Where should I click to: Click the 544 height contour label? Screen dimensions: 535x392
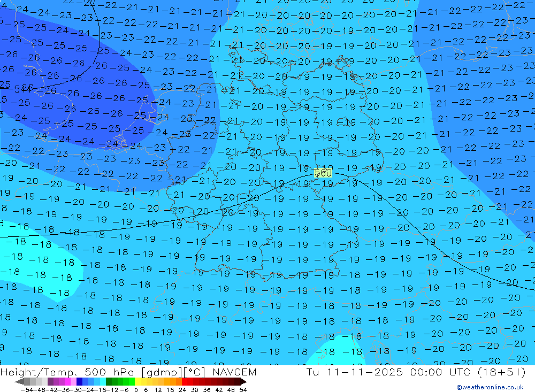[23, 89]
